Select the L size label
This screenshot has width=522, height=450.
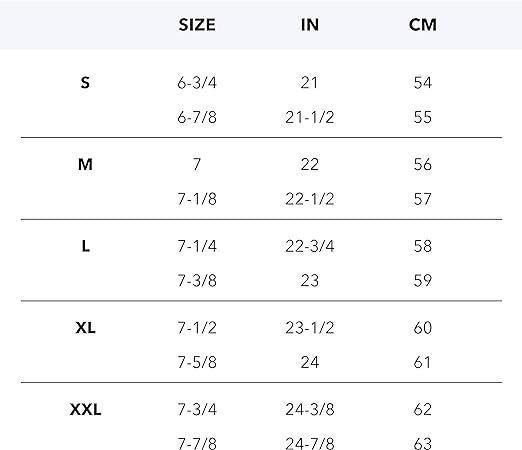click(86, 247)
